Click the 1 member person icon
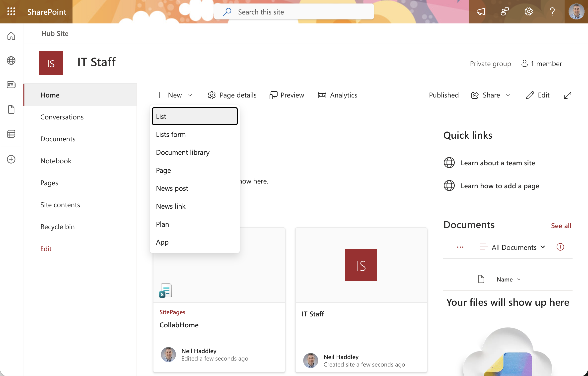 (524, 64)
